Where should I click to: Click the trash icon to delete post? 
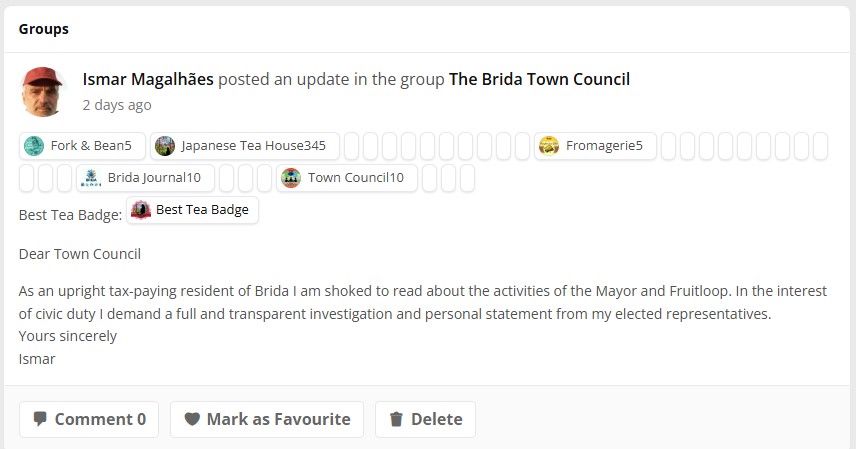point(396,419)
